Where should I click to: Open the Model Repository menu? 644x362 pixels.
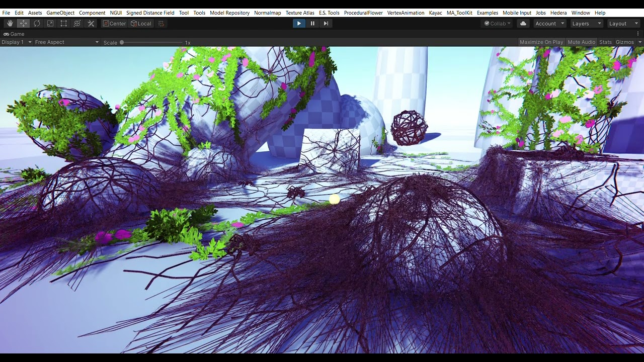[229, 13]
